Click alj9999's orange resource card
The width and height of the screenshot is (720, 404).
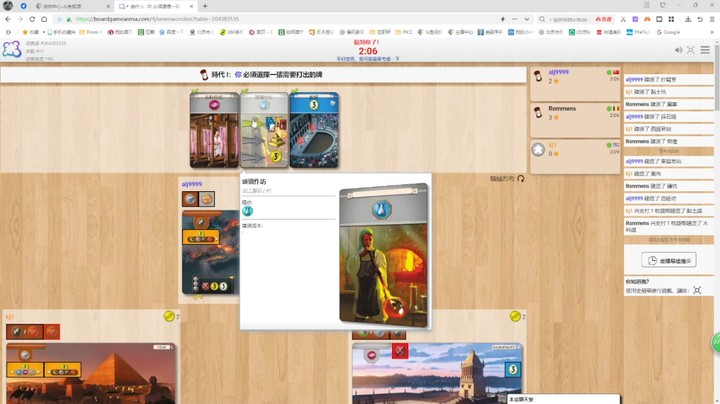[x=207, y=199]
